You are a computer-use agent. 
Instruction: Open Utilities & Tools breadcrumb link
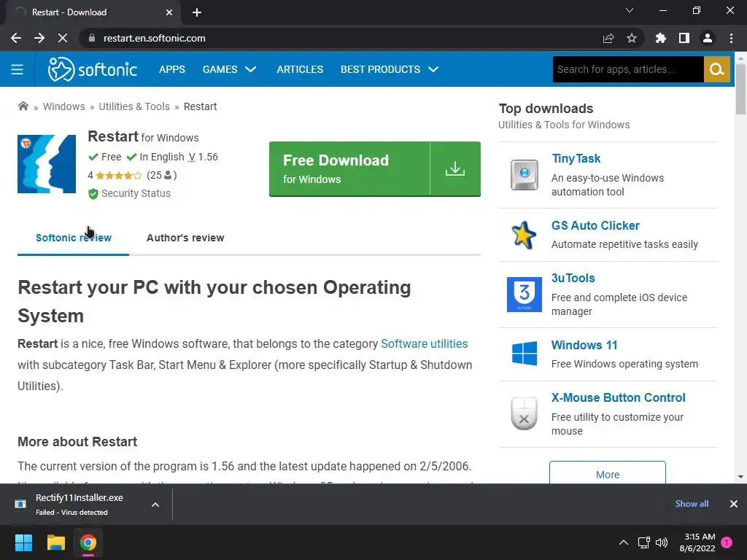(134, 106)
